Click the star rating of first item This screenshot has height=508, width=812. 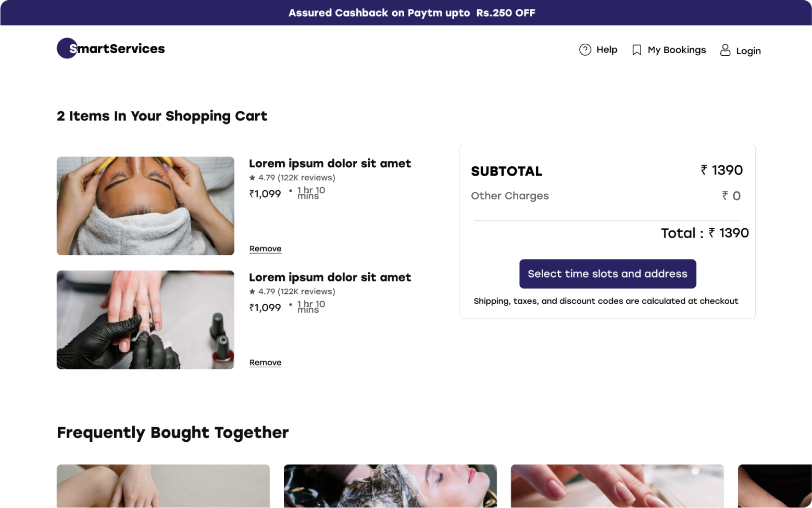point(253,178)
